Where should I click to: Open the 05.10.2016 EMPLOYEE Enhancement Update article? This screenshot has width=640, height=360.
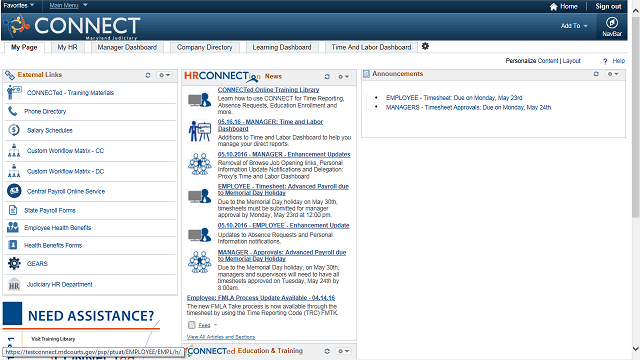click(x=283, y=225)
